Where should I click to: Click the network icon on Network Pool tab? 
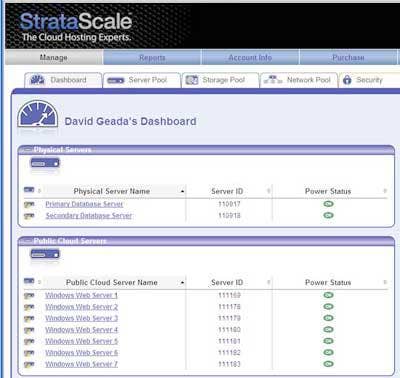[273, 80]
